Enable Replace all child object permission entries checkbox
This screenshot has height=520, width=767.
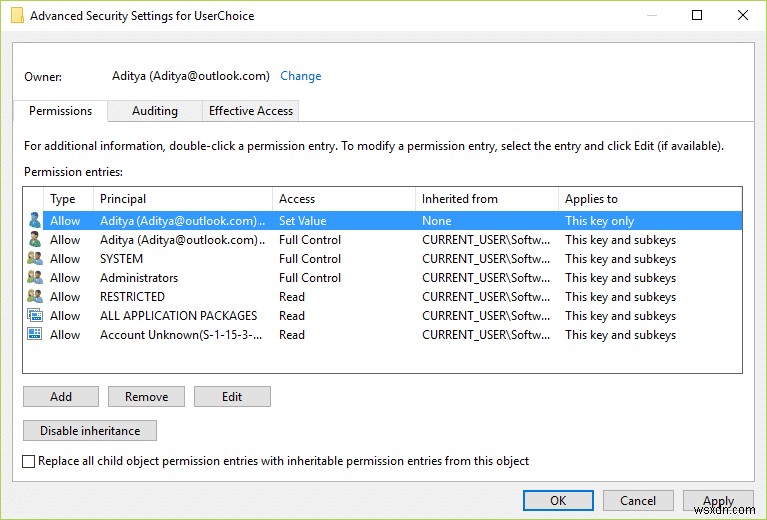point(28,461)
